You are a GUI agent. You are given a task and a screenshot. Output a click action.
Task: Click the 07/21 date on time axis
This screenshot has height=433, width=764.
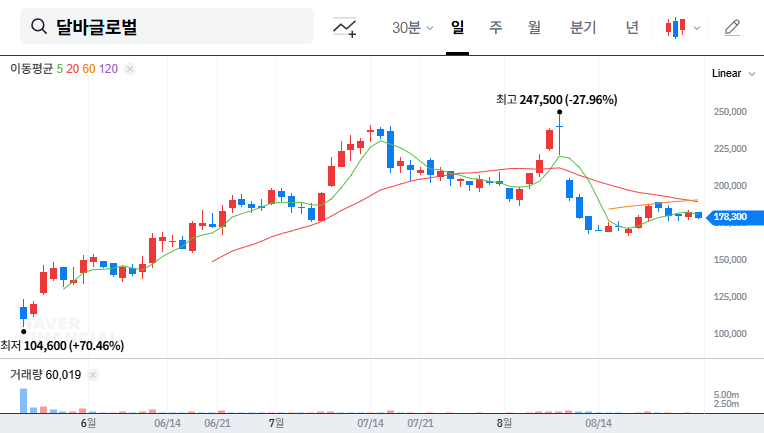click(x=420, y=423)
